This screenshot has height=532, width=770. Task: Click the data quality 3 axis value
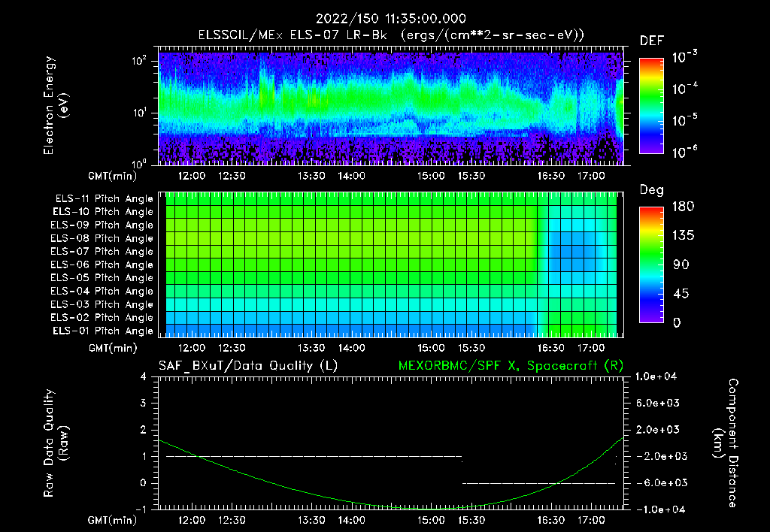tap(144, 404)
